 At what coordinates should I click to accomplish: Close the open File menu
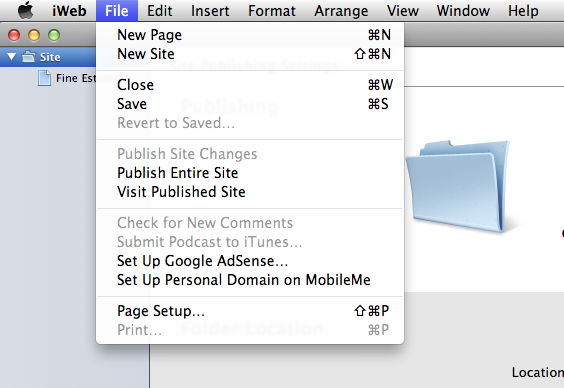click(117, 11)
